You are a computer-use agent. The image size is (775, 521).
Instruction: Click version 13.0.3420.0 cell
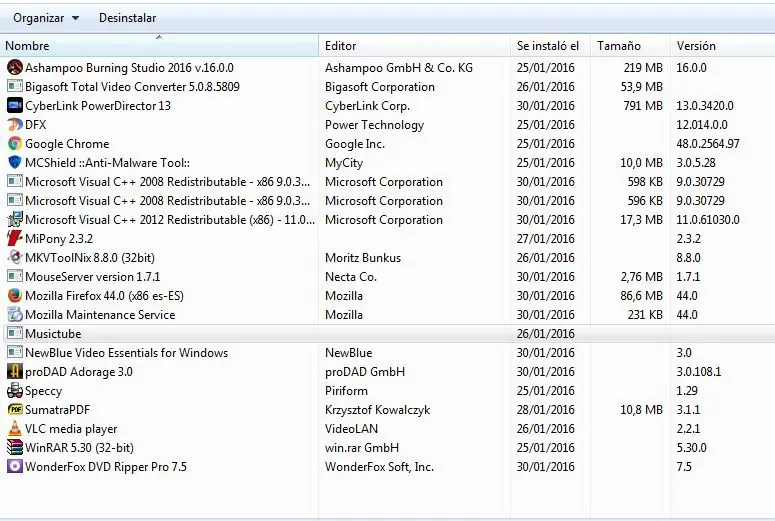pyautogui.click(x=705, y=105)
